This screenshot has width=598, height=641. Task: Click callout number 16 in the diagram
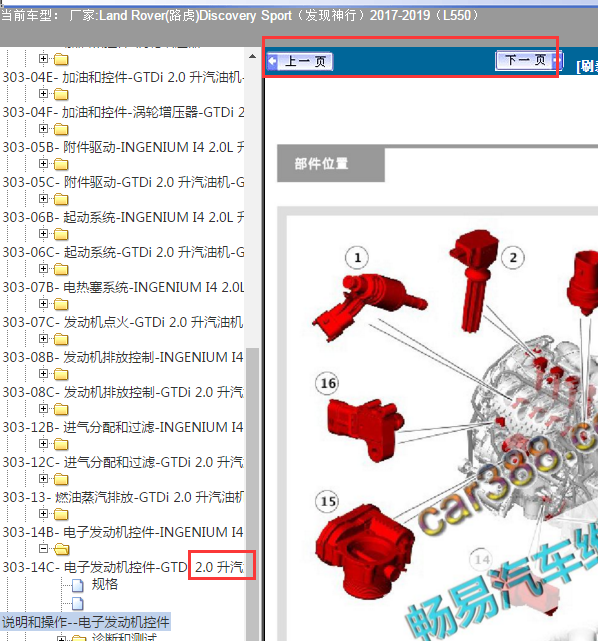click(x=327, y=383)
